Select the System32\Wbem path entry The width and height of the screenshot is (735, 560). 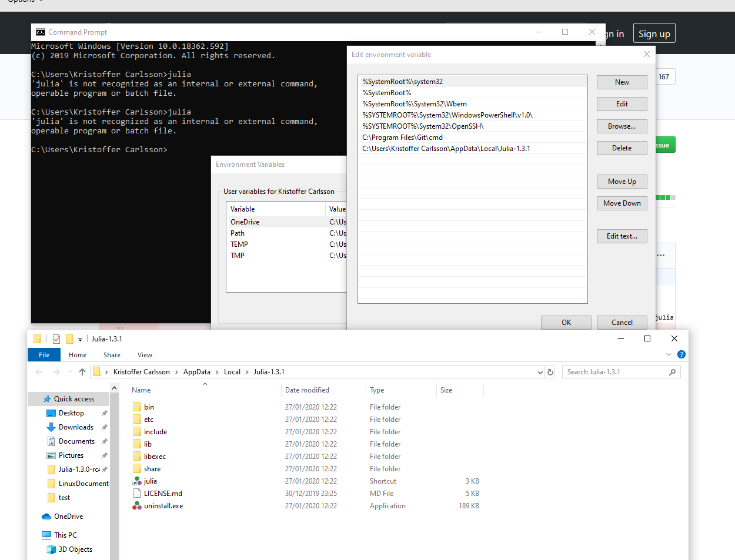click(x=473, y=104)
